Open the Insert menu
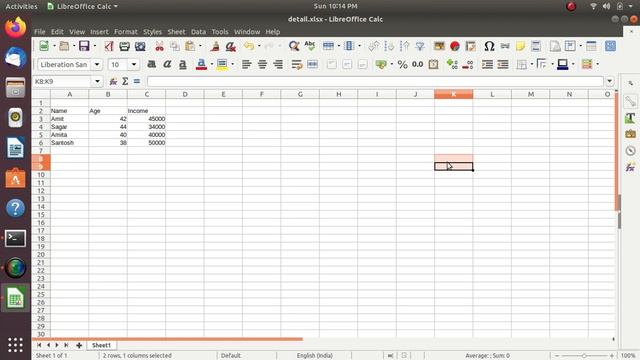This screenshot has width=640, height=360. click(x=99, y=31)
